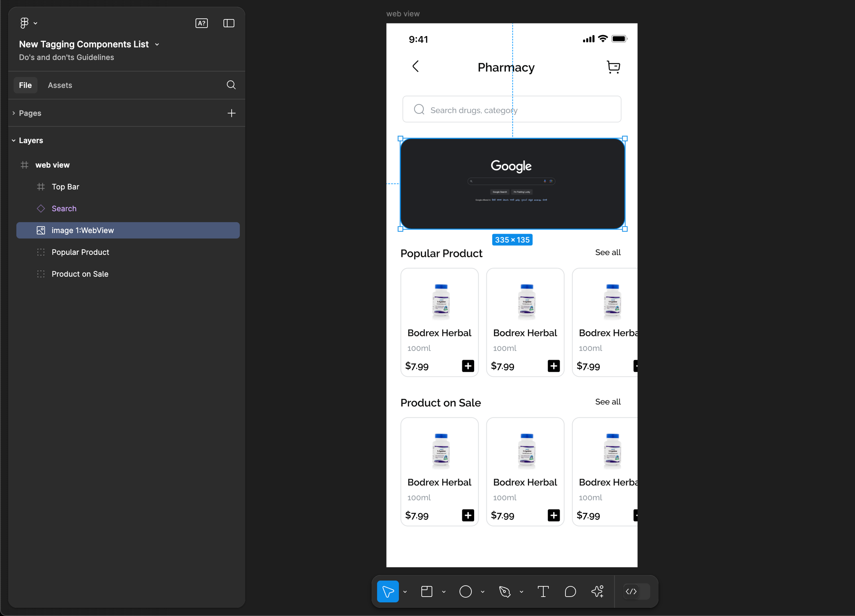Click first Popular Product $7.99 price
The height and width of the screenshot is (616, 855).
click(417, 366)
